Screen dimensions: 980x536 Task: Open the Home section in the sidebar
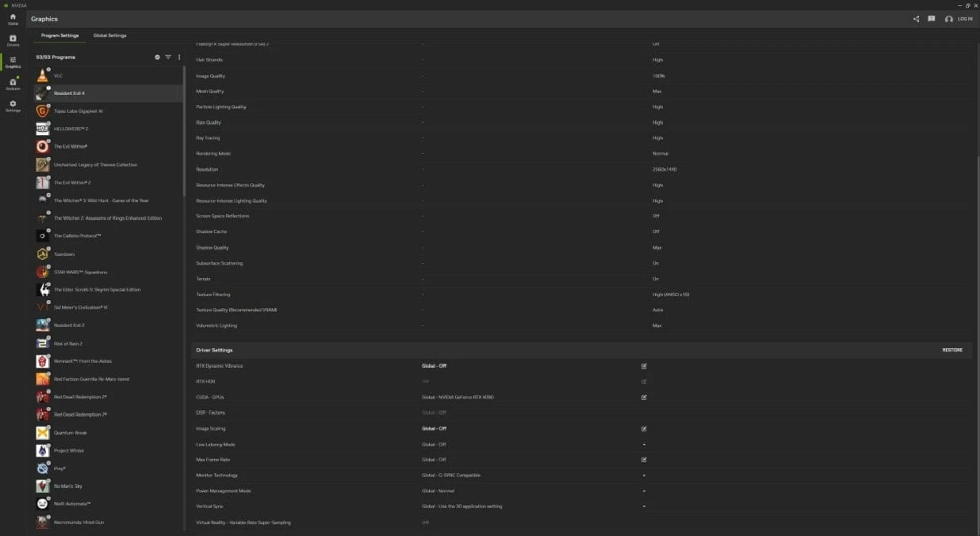[13, 19]
